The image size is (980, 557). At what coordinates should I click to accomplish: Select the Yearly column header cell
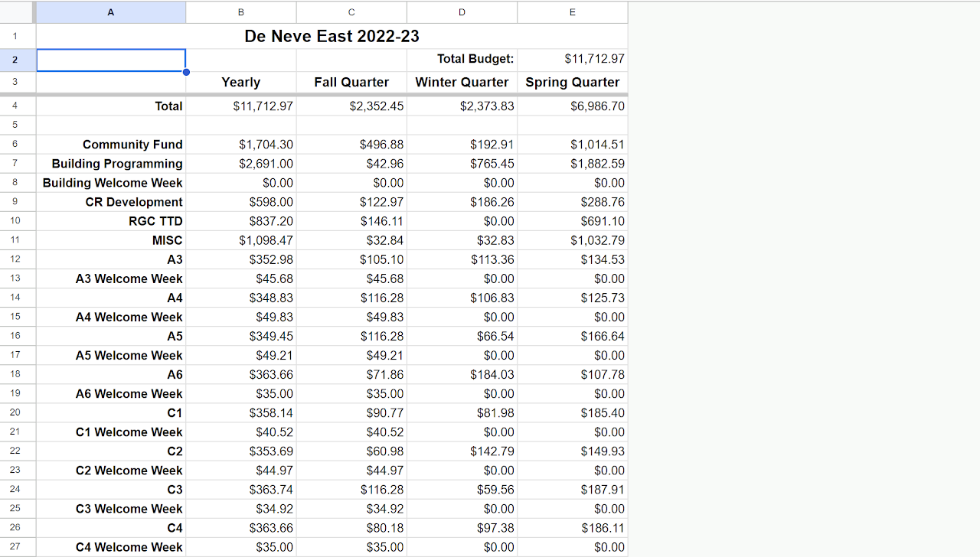(x=240, y=82)
